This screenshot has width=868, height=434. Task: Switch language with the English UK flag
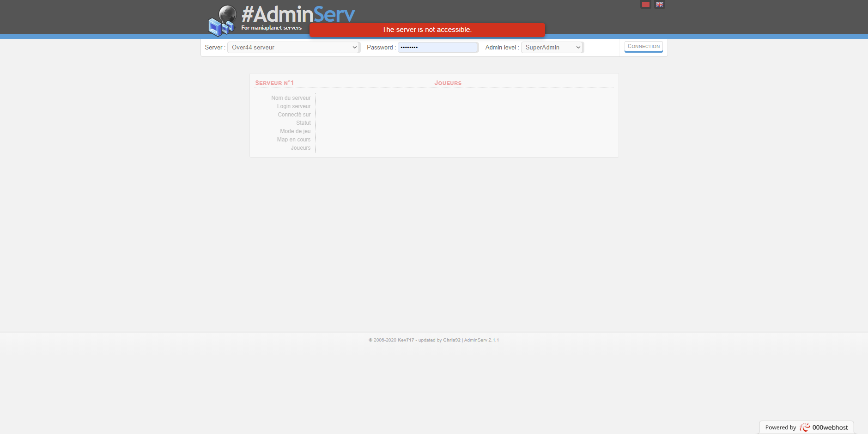660,5
